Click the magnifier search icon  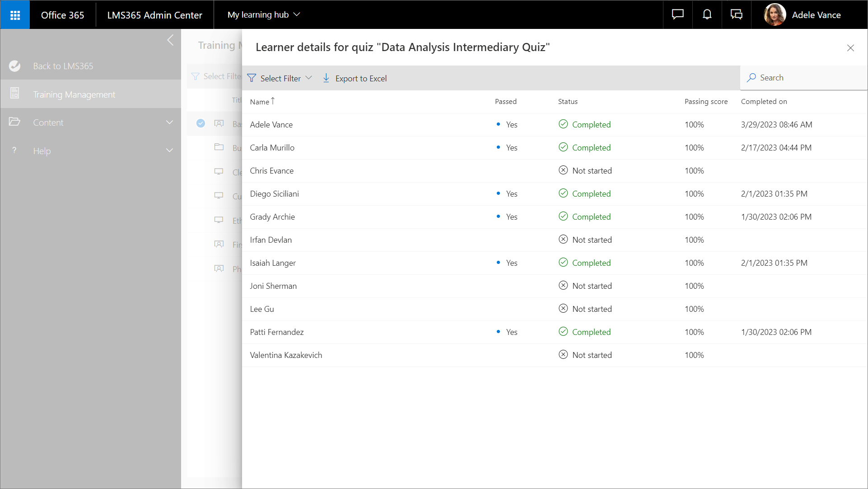[x=751, y=78]
